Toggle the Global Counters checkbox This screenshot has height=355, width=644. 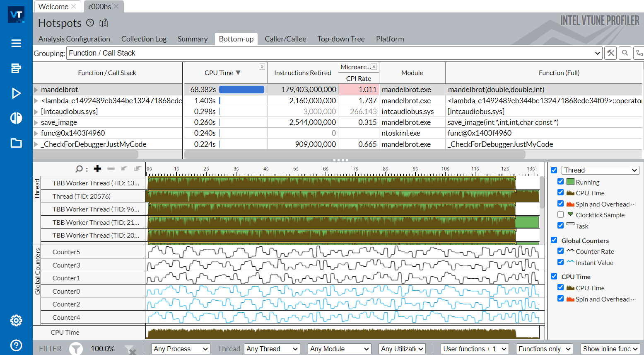click(x=554, y=240)
